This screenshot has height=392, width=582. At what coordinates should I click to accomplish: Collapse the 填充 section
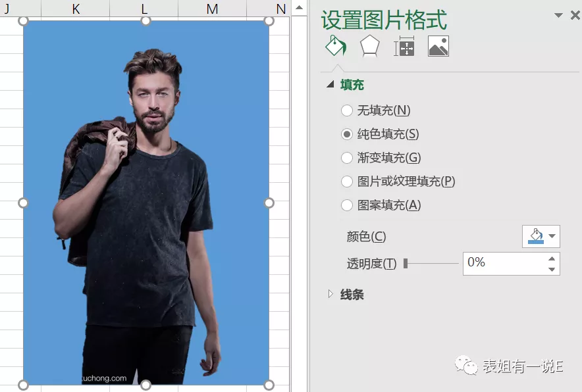click(331, 85)
